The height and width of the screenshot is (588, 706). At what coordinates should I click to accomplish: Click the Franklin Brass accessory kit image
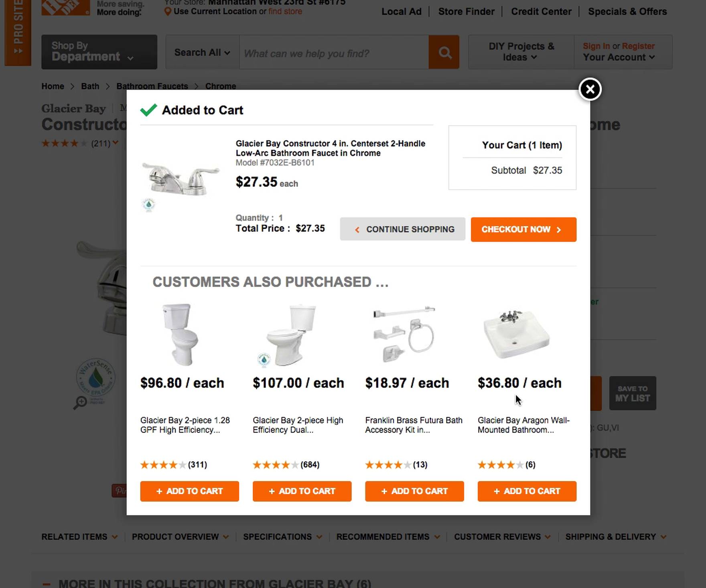pos(404,334)
